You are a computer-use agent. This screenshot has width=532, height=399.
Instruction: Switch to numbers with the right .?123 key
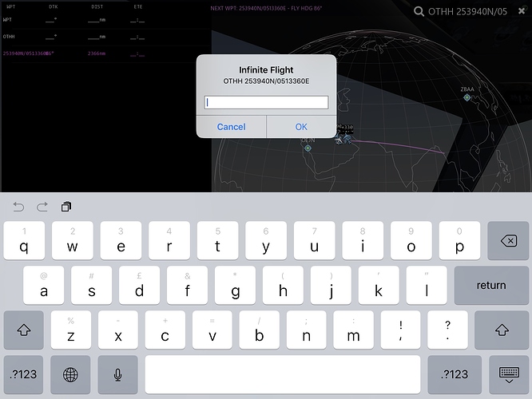tap(455, 374)
